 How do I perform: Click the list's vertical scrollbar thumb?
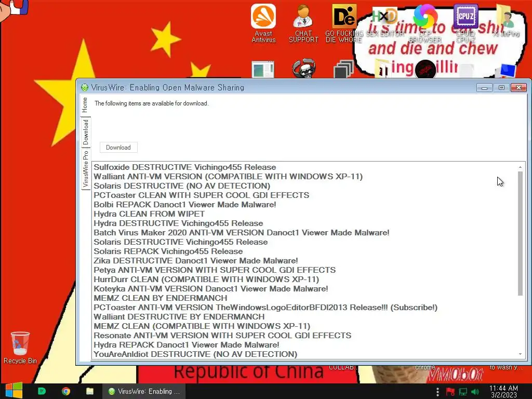tap(520, 233)
